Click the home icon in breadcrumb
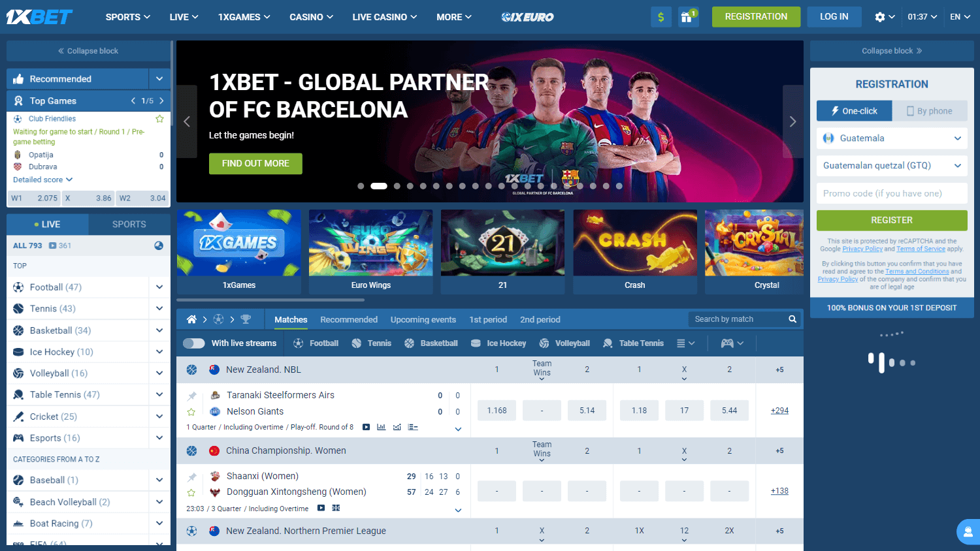 191,319
